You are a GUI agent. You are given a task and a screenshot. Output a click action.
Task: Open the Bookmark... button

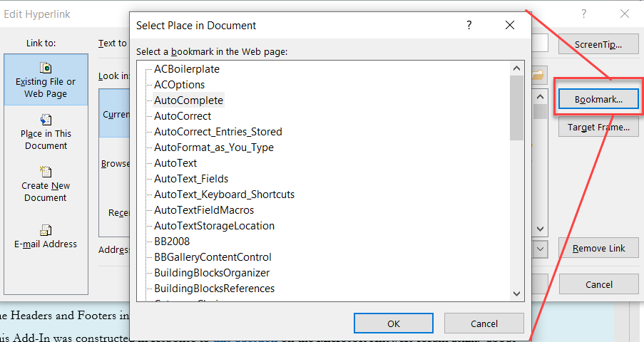pos(598,100)
